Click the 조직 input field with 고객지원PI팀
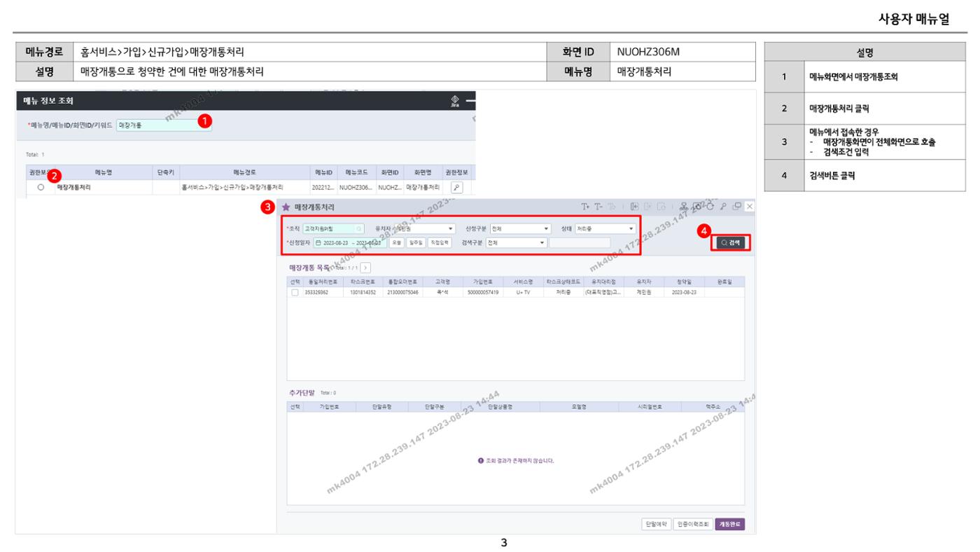The height and width of the screenshot is (552, 980). click(333, 228)
